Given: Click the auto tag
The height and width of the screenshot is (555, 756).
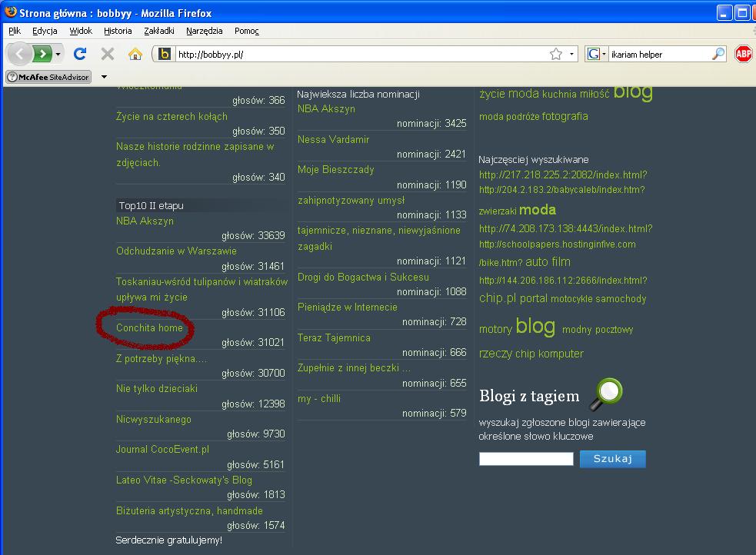Looking at the screenshot, I should [537, 261].
